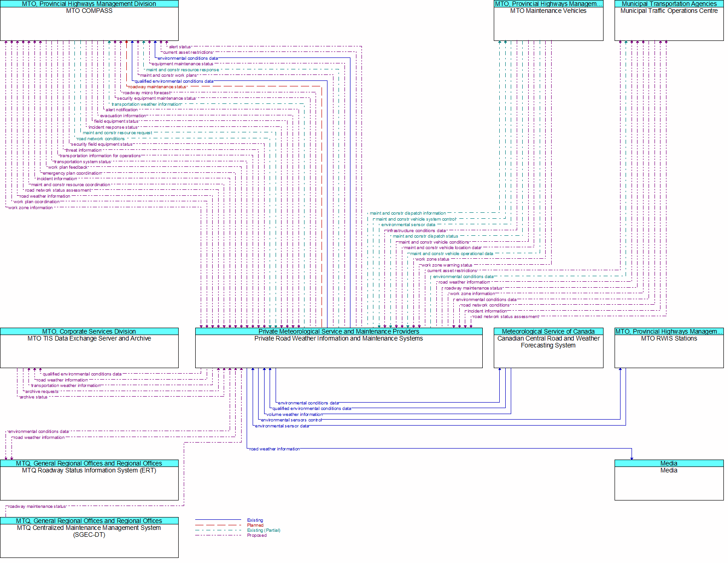The width and height of the screenshot is (728, 563).
Task: Click the 'Planned' legend entry
Action: click(x=255, y=525)
